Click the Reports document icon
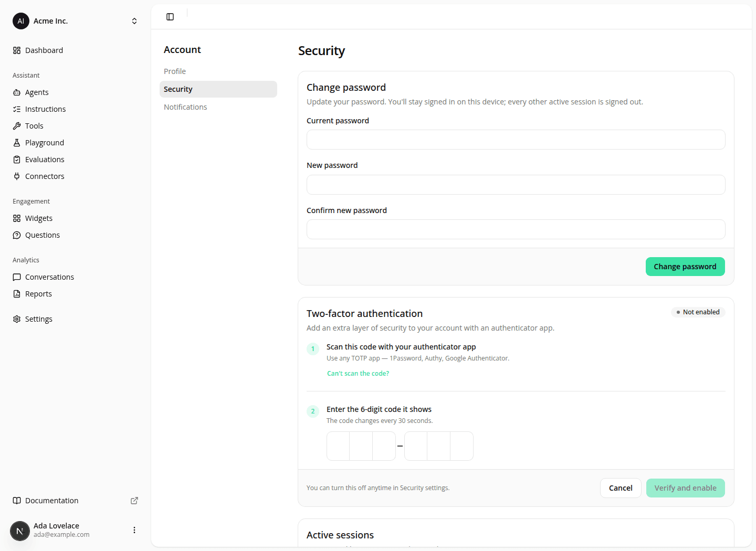The height and width of the screenshot is (551, 756). click(17, 294)
